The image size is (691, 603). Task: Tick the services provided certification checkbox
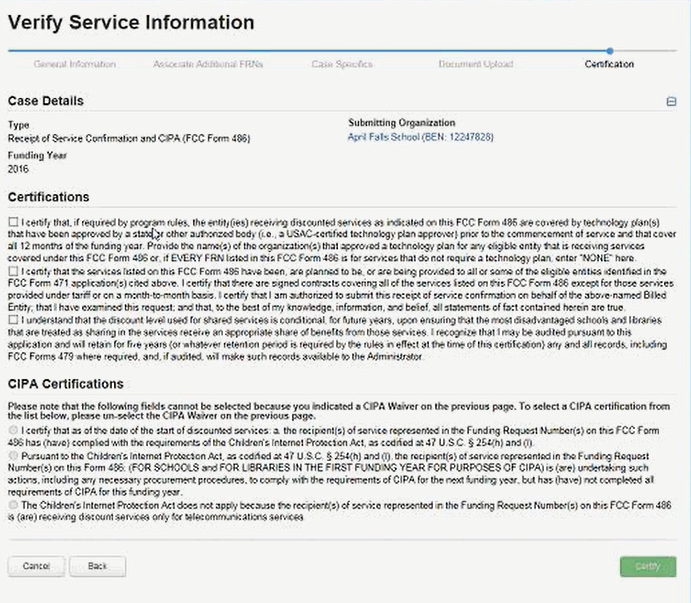13,271
